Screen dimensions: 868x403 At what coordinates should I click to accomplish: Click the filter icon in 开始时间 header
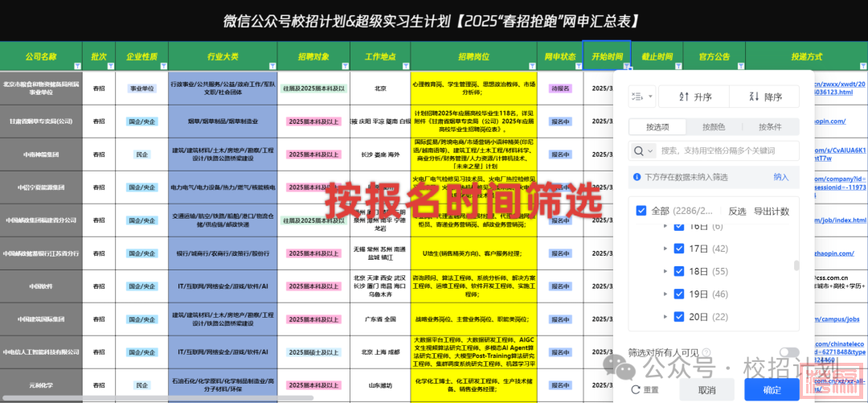[x=627, y=66]
